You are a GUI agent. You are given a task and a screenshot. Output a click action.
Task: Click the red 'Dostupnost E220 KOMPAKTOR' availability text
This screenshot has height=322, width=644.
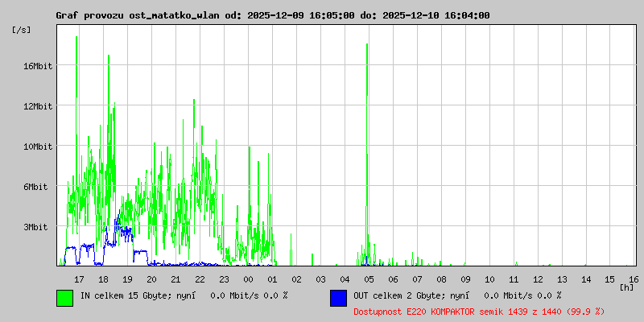[x=479, y=312]
